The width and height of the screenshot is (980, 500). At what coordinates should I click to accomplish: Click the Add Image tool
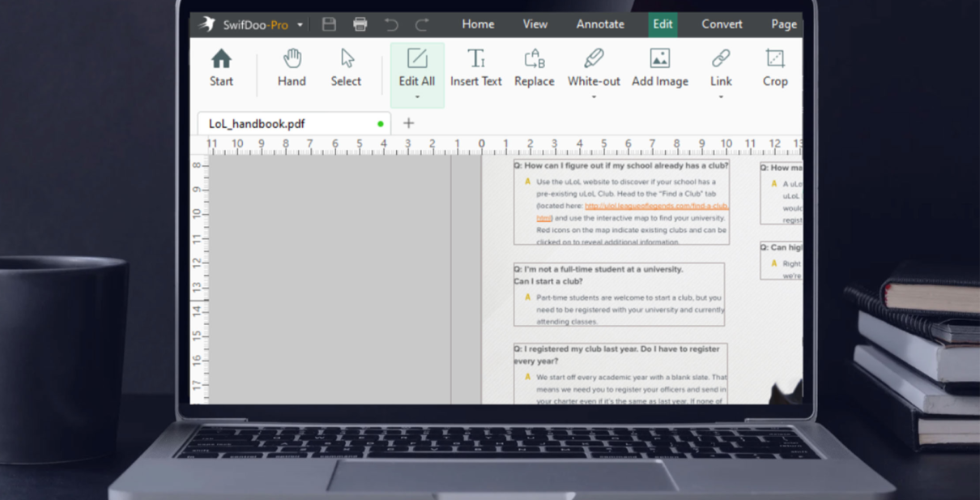(x=659, y=61)
